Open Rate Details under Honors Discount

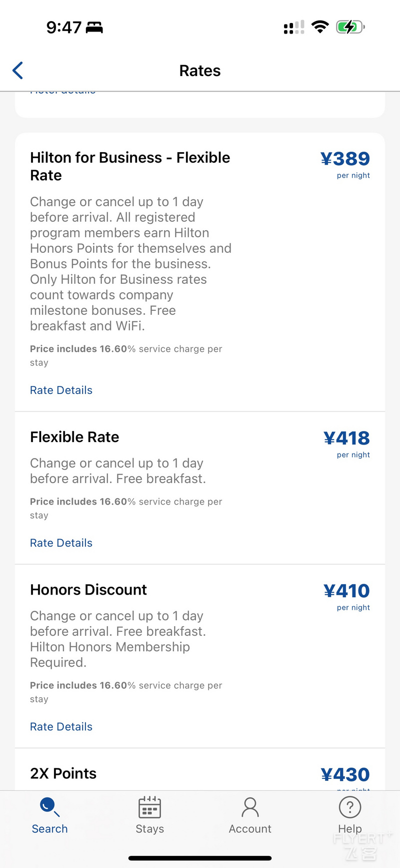click(61, 726)
